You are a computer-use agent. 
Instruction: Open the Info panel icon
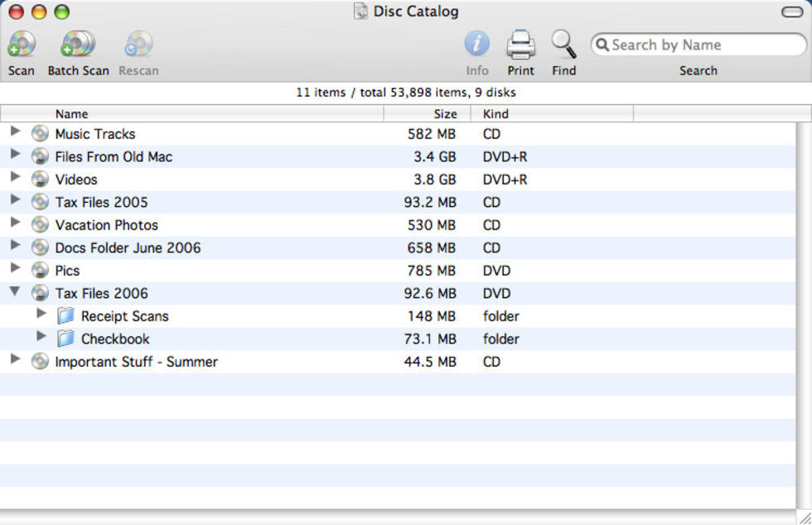click(476, 45)
